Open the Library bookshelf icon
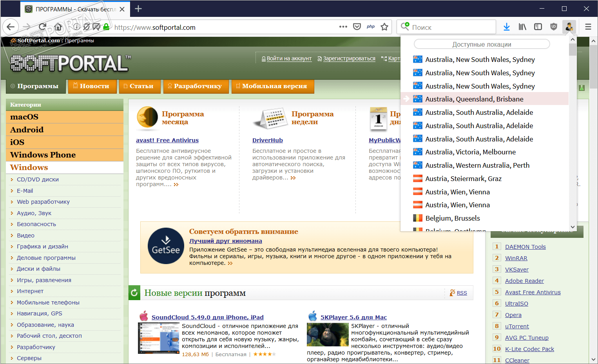The width and height of the screenshot is (598, 364). click(x=522, y=27)
